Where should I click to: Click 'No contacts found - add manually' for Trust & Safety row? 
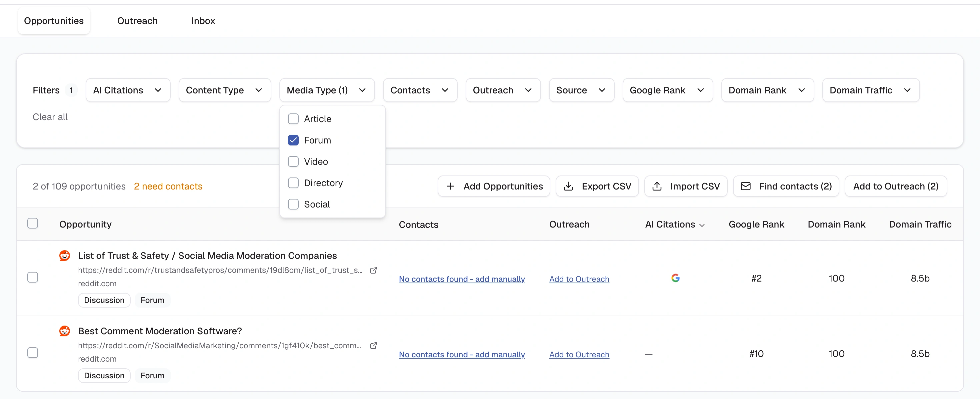pyautogui.click(x=462, y=279)
